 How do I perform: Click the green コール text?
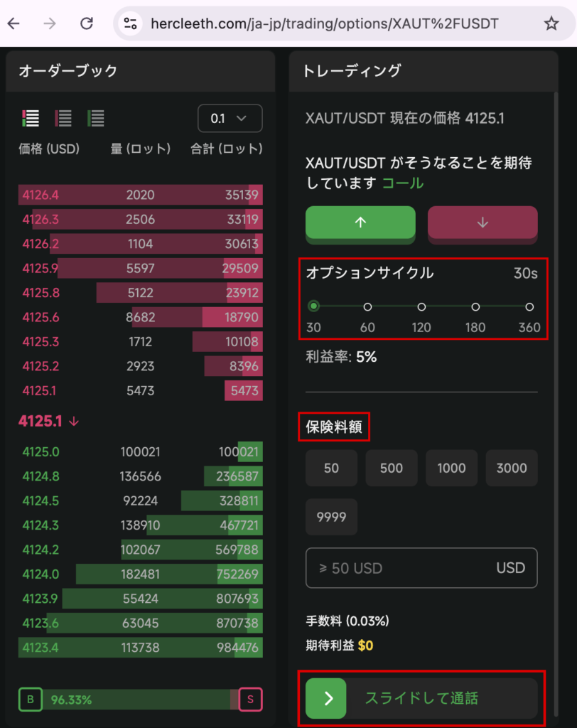(x=402, y=183)
